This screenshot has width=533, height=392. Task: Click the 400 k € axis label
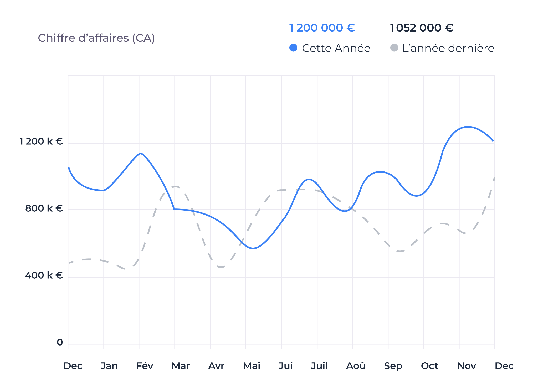click(44, 275)
